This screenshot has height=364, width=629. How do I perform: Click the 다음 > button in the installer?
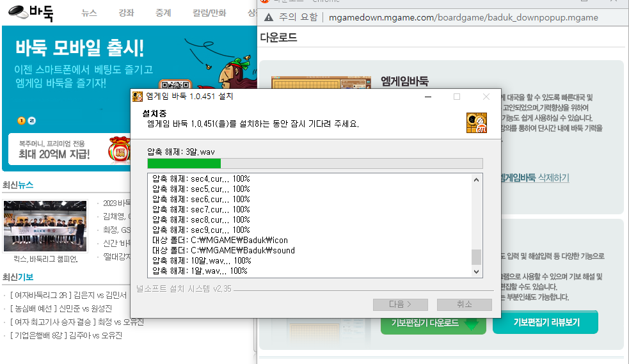[x=401, y=305]
